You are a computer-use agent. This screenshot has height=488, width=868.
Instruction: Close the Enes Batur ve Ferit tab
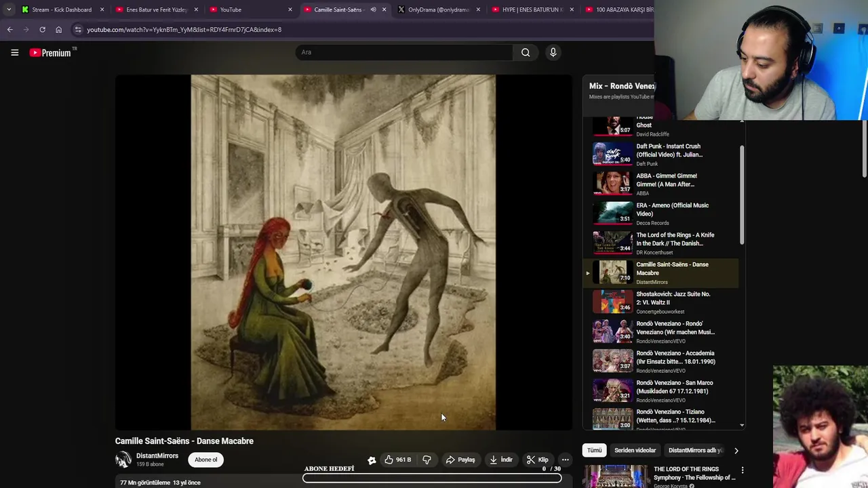point(196,9)
